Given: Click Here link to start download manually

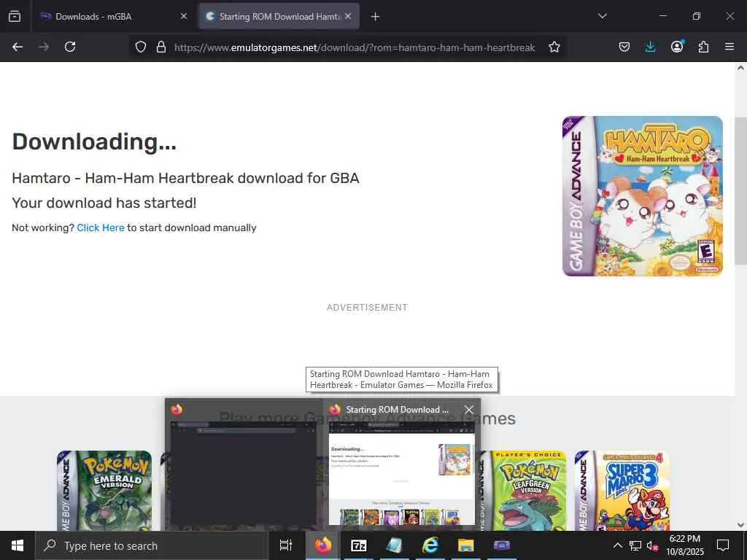Looking at the screenshot, I should pos(101,227).
